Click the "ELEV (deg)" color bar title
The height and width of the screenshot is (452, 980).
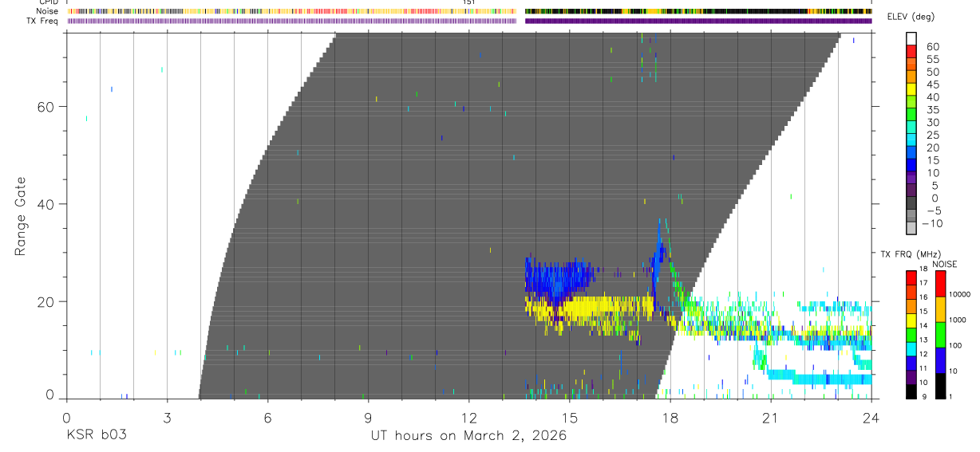pos(911,17)
